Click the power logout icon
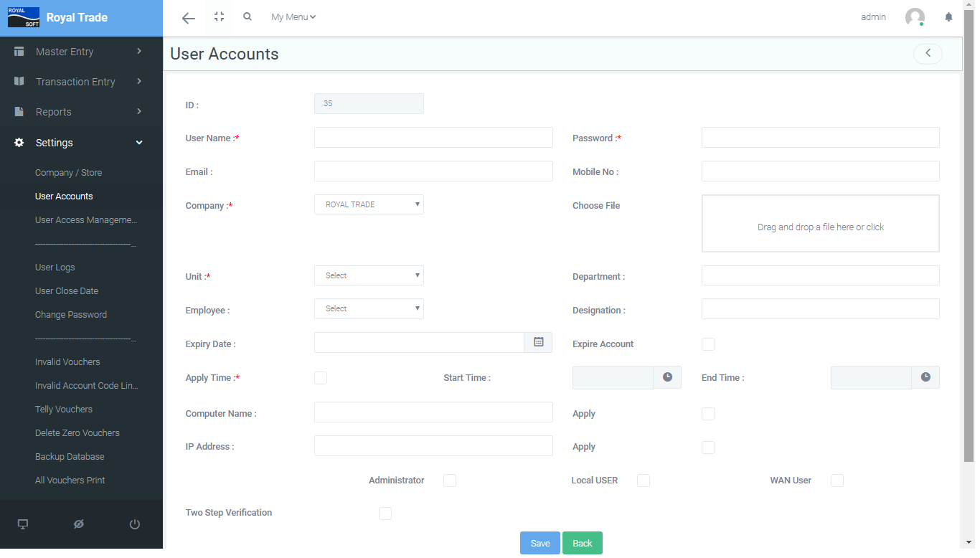 click(x=134, y=524)
